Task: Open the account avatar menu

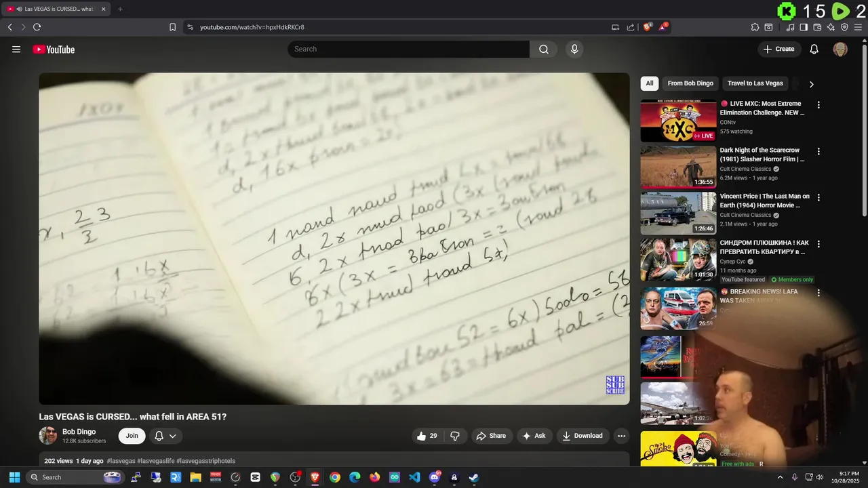Action: (x=840, y=49)
